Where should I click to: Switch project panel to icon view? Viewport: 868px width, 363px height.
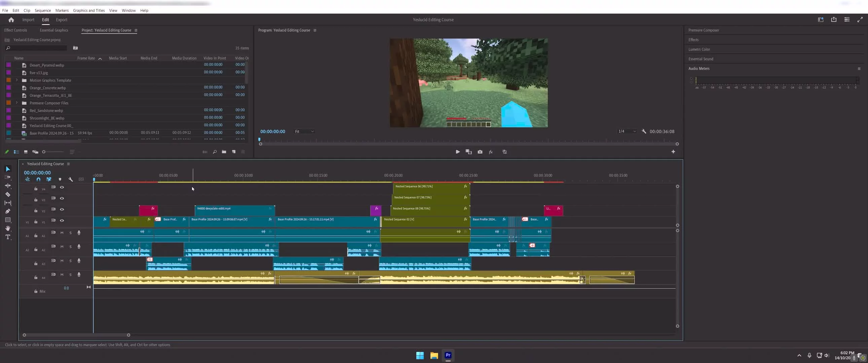click(26, 152)
